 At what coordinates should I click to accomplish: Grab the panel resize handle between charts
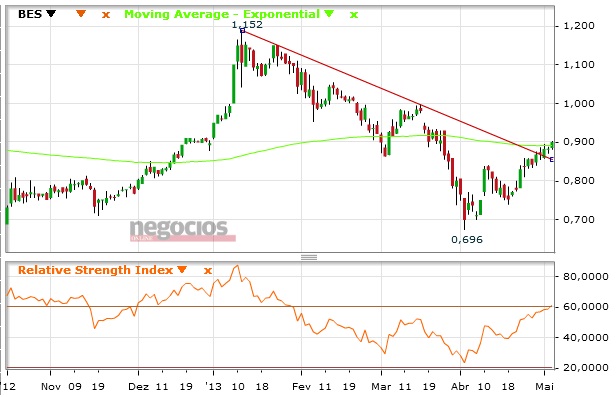pyautogui.click(x=309, y=257)
